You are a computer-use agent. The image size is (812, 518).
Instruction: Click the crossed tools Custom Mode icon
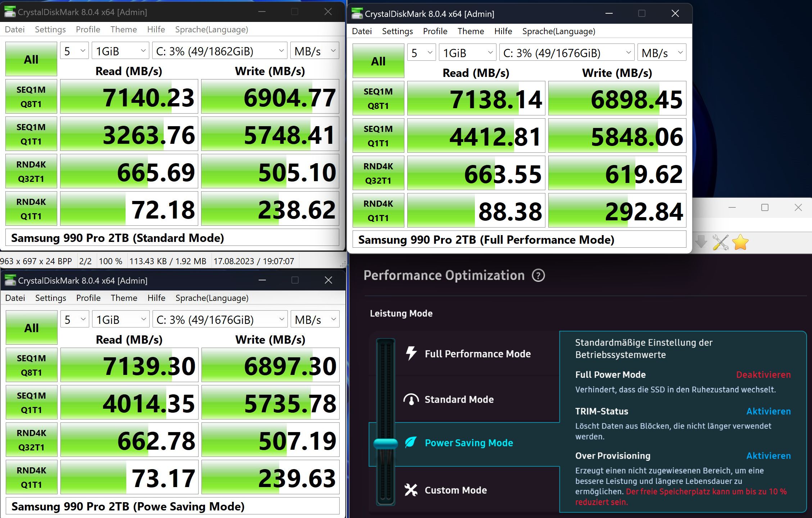(411, 490)
